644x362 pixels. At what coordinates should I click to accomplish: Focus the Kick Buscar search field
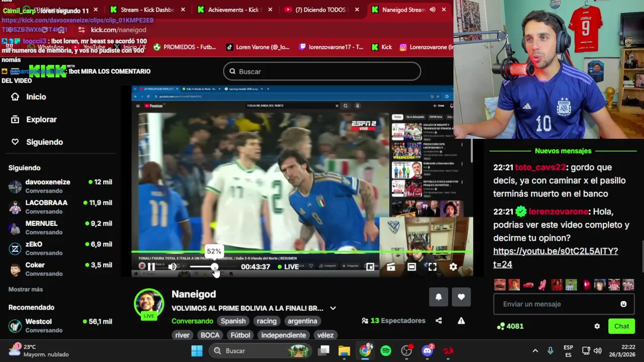(322, 71)
